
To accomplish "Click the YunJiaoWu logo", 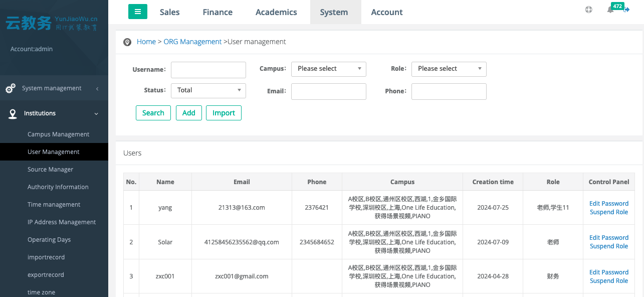I will tap(51, 23).
